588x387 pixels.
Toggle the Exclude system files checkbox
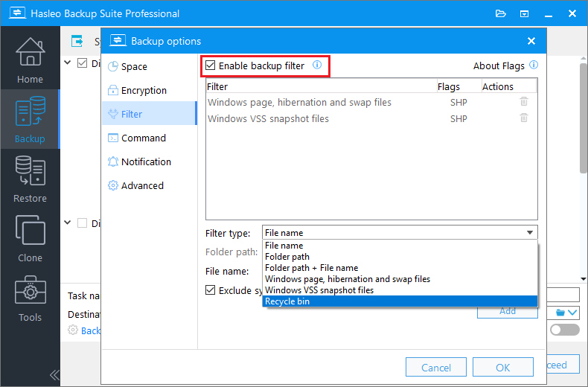click(211, 290)
